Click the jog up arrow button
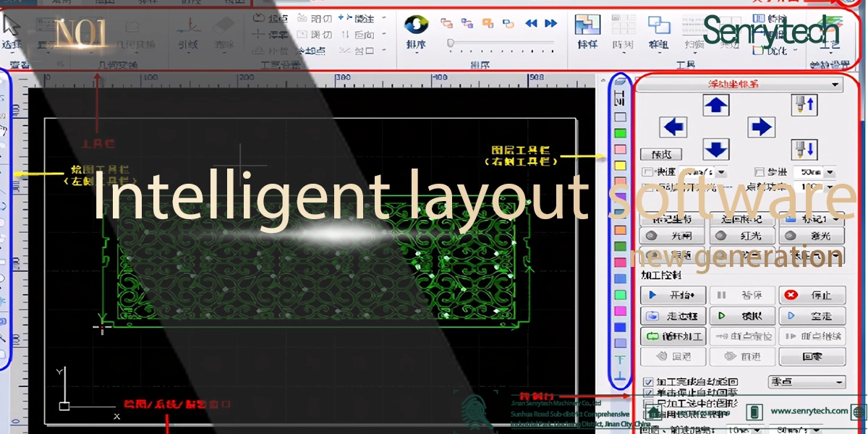Viewport: 868px width, 434px height. (x=716, y=106)
